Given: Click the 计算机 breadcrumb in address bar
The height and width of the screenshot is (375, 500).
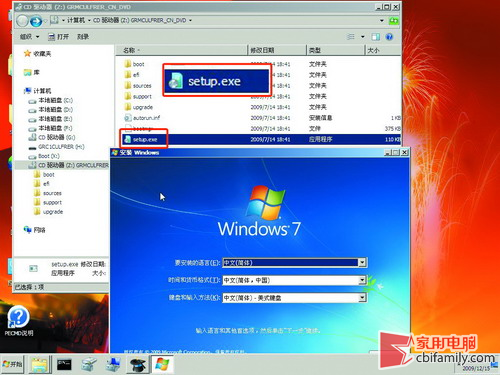Looking at the screenshot, I should (76, 20).
